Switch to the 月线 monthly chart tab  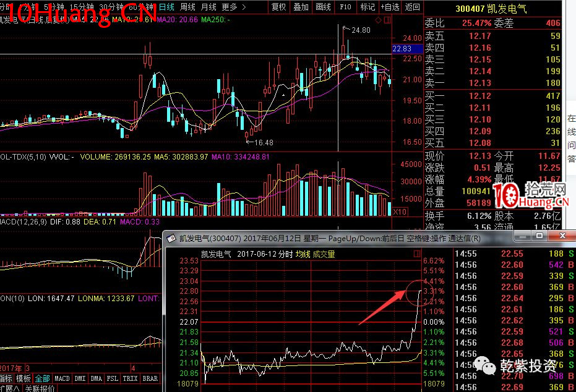[208, 7]
